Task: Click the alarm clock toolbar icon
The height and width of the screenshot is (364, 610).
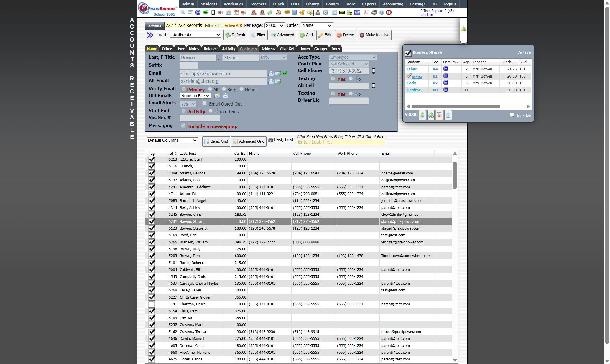Action: [325, 13]
